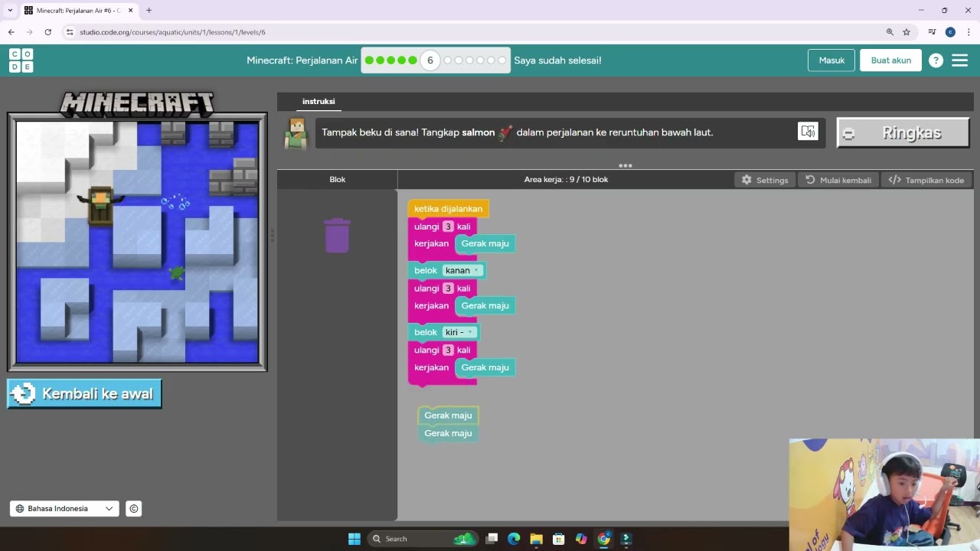Click Tampilkan kode to show code
The width and height of the screenshot is (980, 551).
tap(926, 180)
